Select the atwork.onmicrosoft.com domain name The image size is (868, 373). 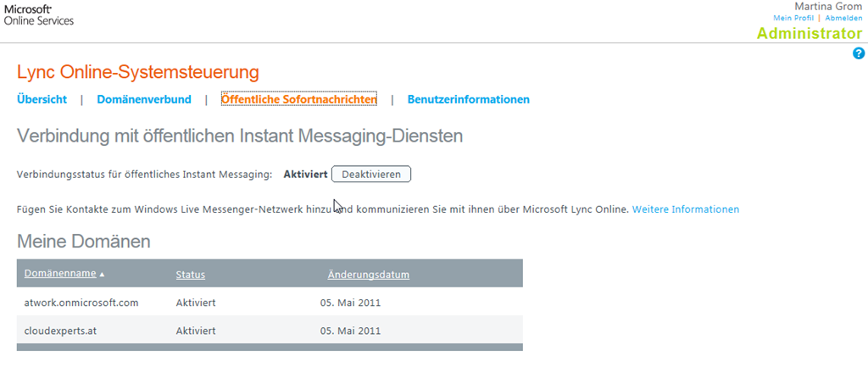coord(81,302)
